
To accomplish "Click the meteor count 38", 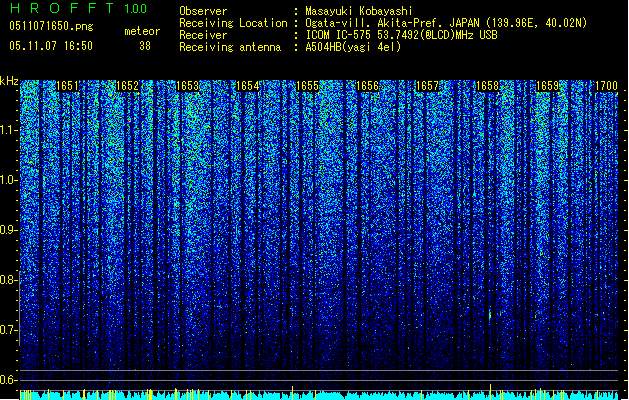I will 145,46.
